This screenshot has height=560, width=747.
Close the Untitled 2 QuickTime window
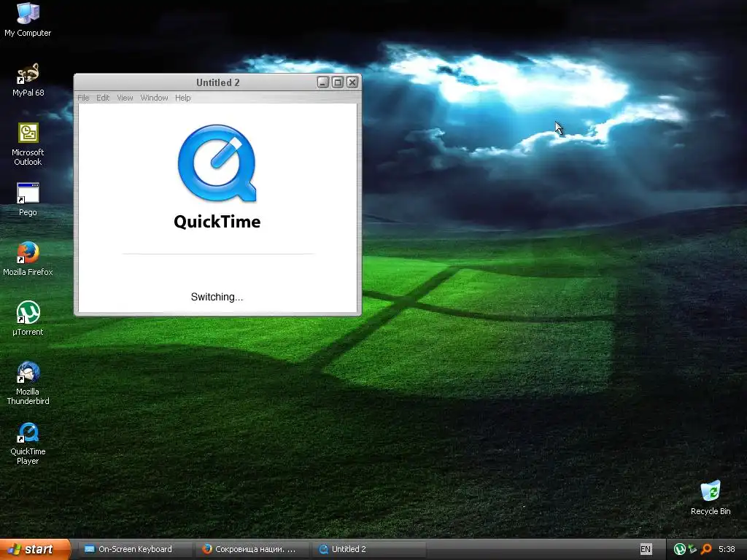point(352,82)
